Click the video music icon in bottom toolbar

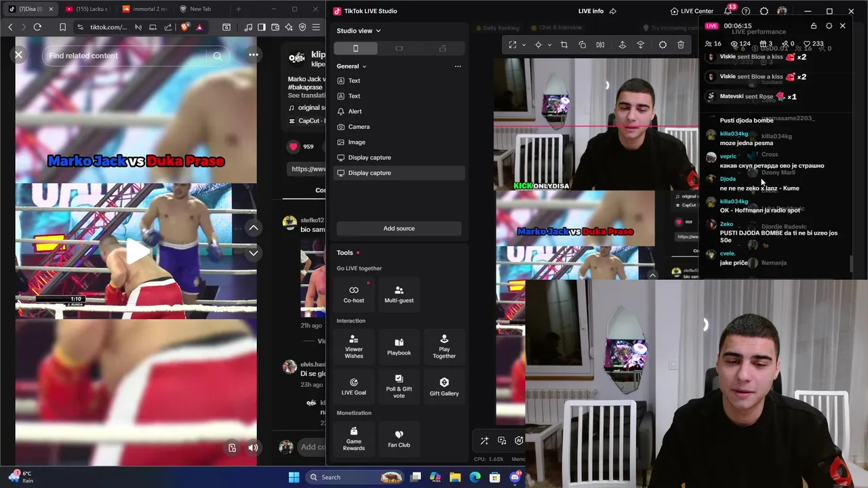(502, 441)
